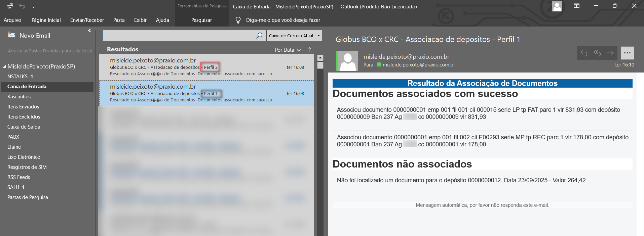
Task: Click the Reply All icon in reading pane
Action: coord(597,53)
